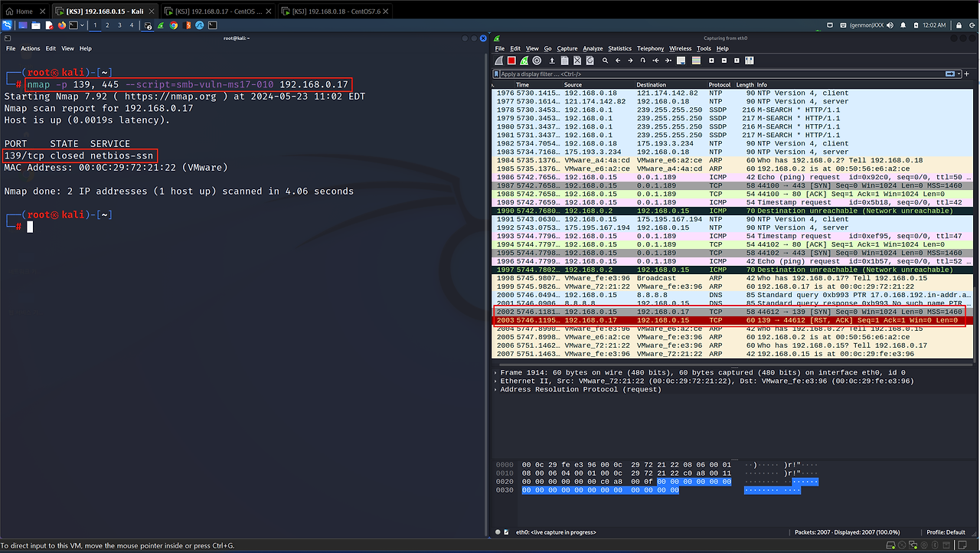The width and height of the screenshot is (980, 553).
Task: Open Wireshark capture options gear icon
Action: coord(537,61)
